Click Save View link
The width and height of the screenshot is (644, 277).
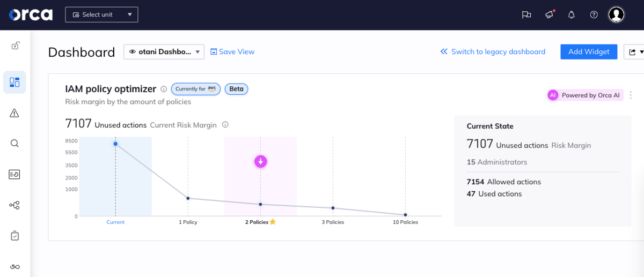coord(232,52)
